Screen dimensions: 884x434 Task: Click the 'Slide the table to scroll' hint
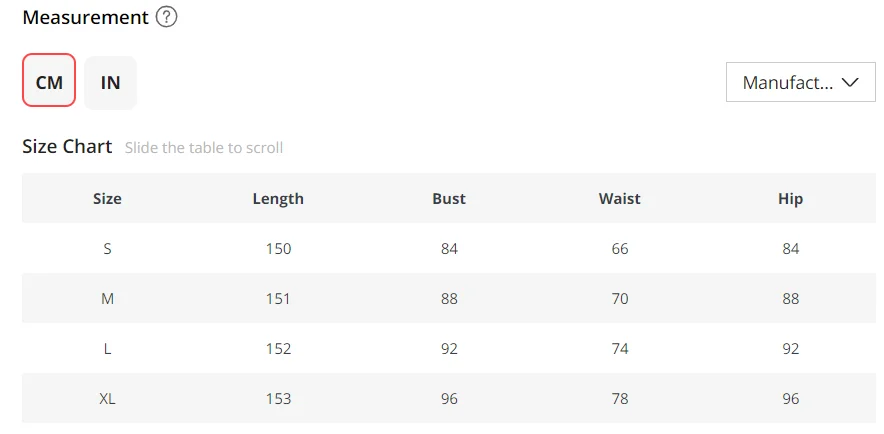click(204, 148)
